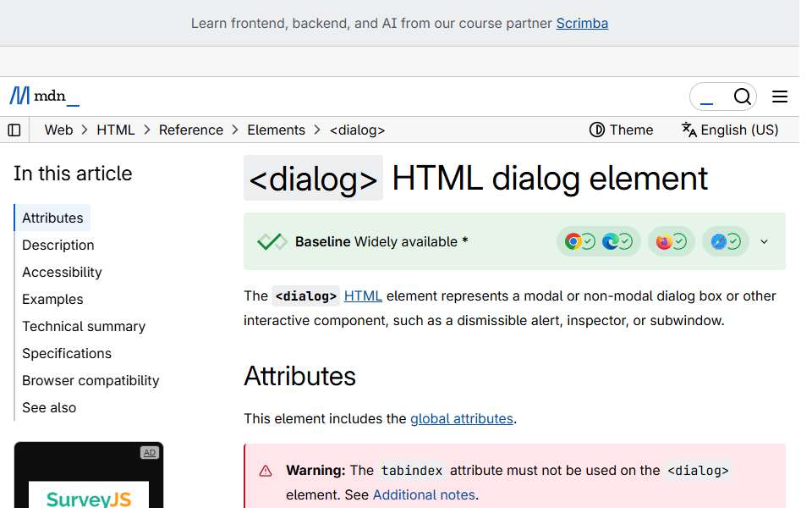The height and width of the screenshot is (508, 812).
Task: Open the Additional notes link
Action: point(424,494)
